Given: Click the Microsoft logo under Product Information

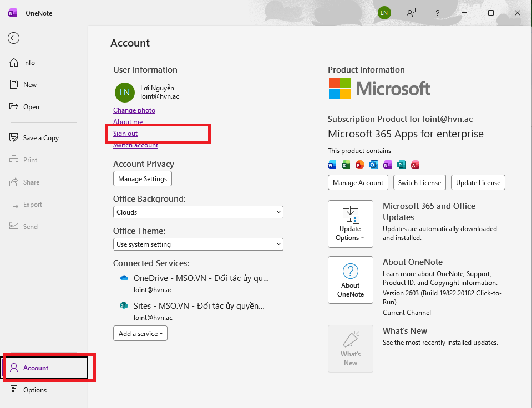Looking at the screenshot, I should pyautogui.click(x=379, y=89).
